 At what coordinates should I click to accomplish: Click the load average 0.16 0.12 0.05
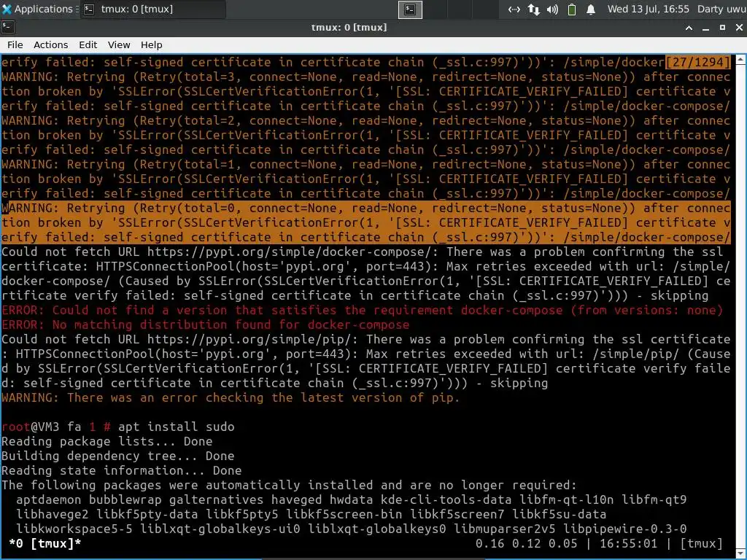(x=526, y=543)
